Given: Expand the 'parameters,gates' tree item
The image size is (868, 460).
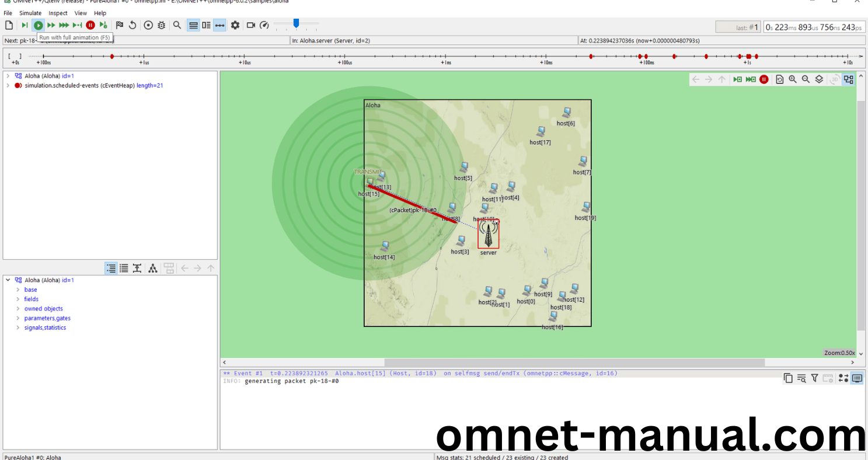Looking at the screenshot, I should [x=18, y=318].
